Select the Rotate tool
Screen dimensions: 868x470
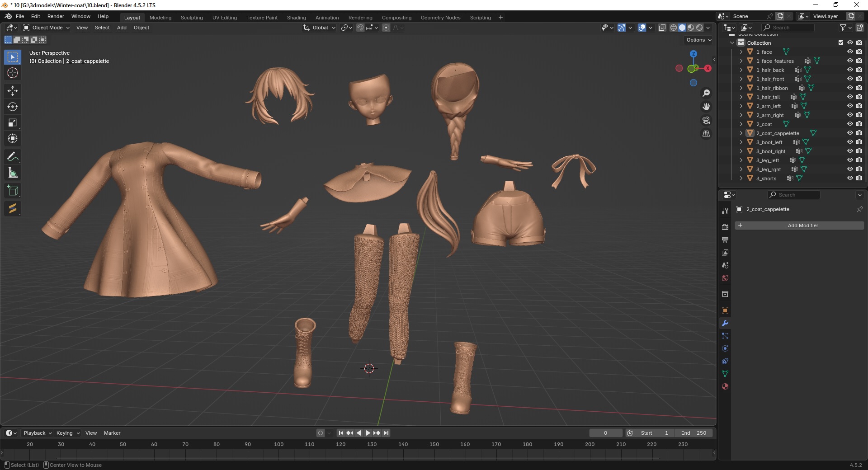point(13,107)
